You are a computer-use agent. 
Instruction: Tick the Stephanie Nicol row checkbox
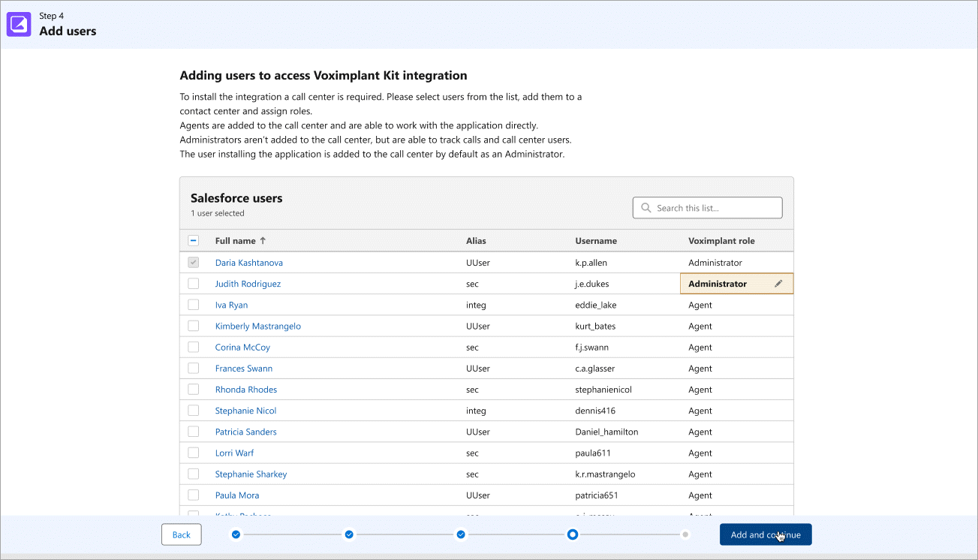[x=194, y=411]
